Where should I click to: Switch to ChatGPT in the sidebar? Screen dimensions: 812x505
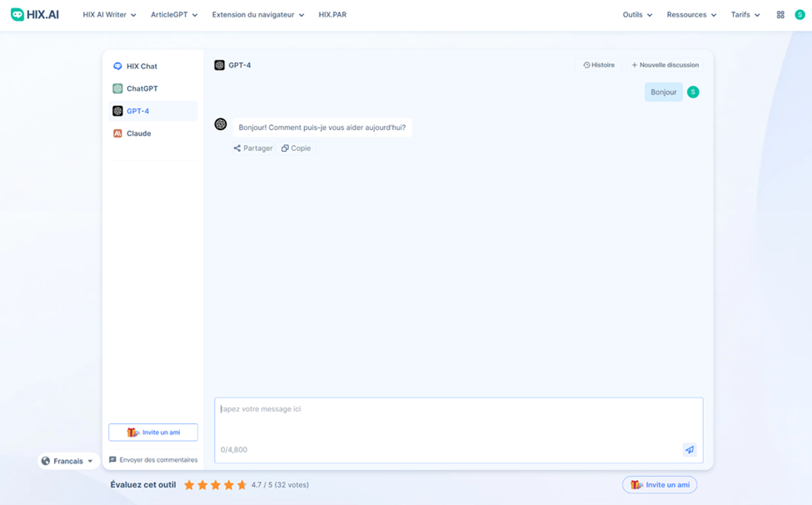tap(153, 89)
